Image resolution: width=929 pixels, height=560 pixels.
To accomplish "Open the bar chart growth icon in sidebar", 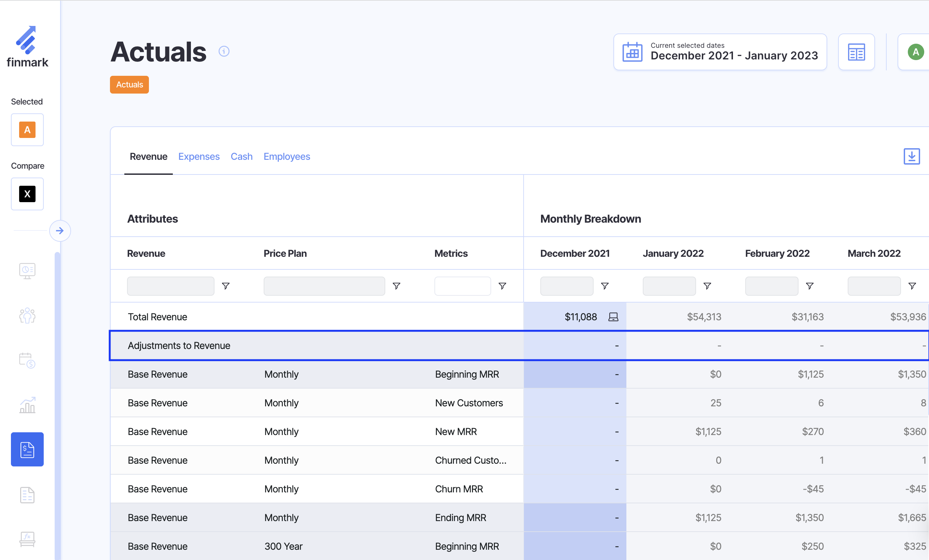I will [27, 405].
